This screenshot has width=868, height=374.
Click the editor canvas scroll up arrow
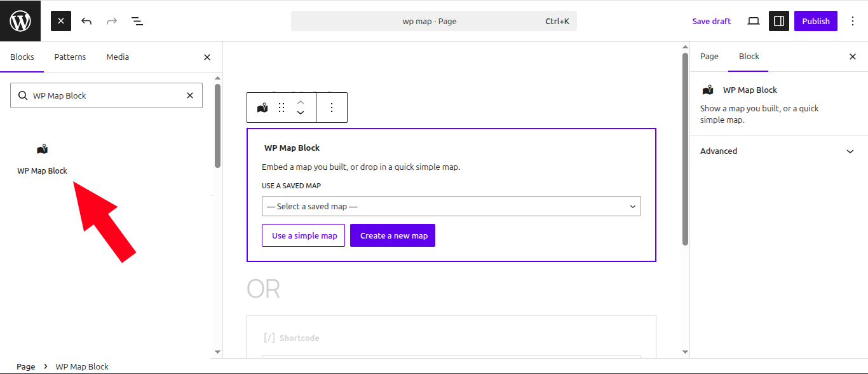(685, 46)
